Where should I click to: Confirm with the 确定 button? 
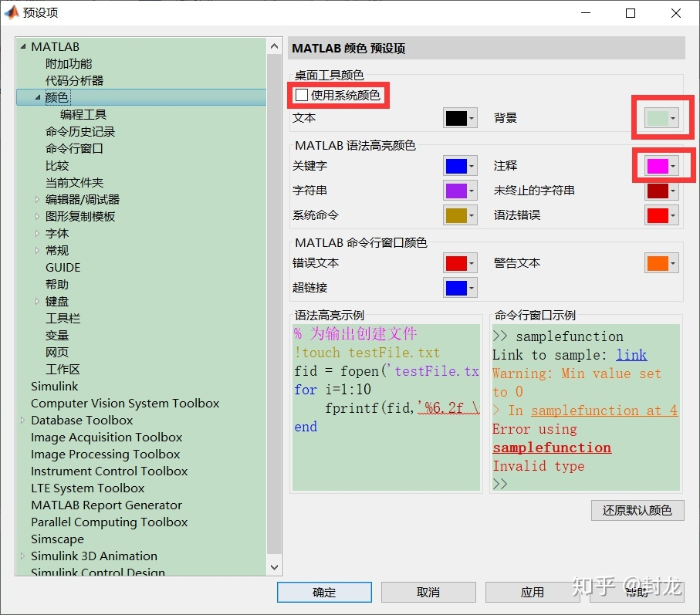click(324, 593)
